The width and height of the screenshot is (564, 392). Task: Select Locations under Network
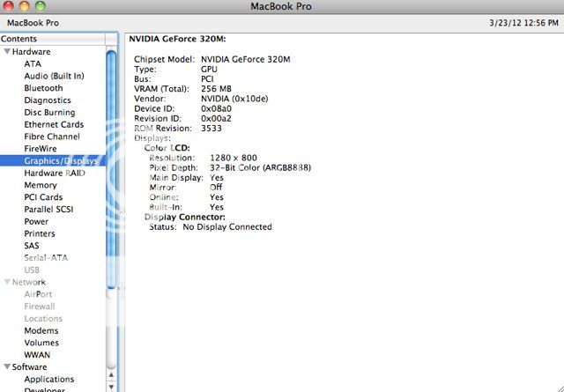43,319
